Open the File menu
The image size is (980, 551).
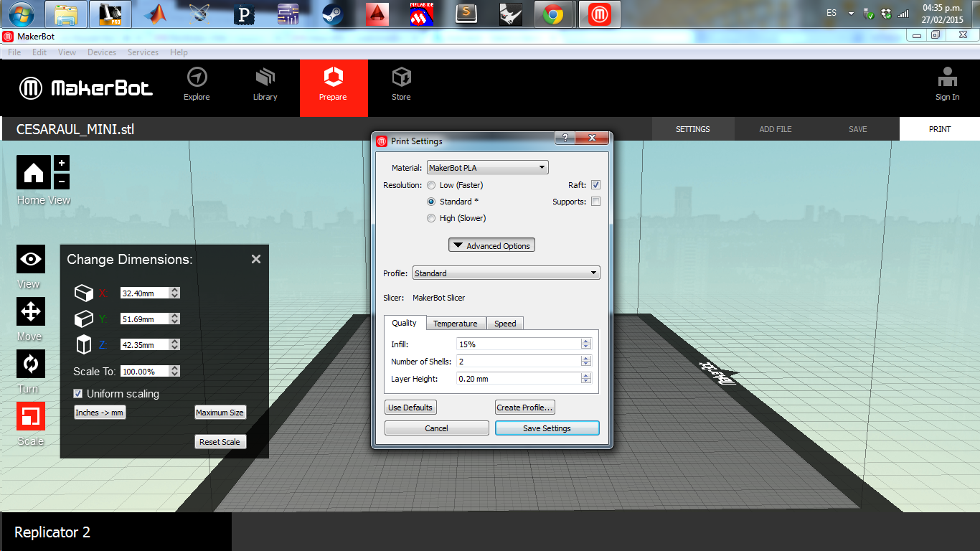pos(14,52)
